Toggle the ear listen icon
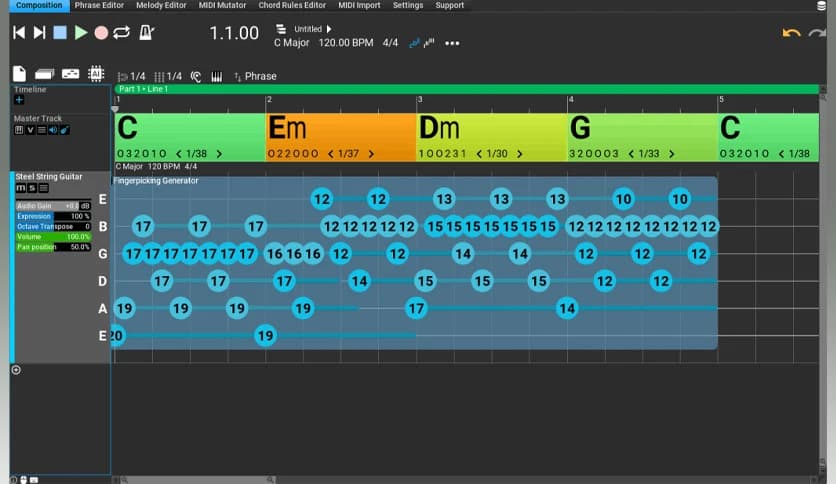 point(196,76)
